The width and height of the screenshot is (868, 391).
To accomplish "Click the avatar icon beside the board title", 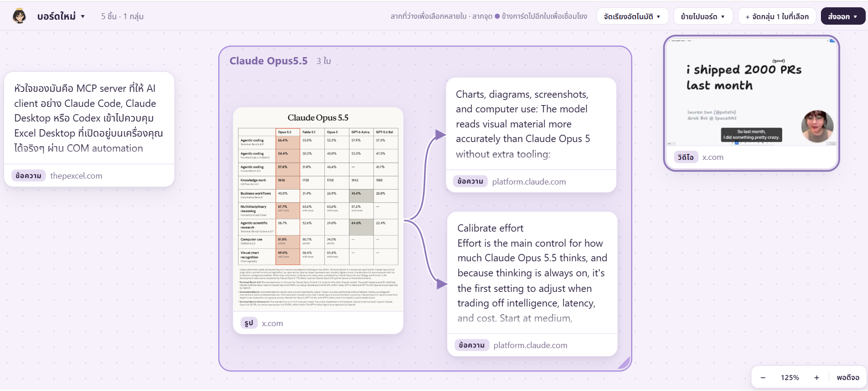I will pyautogui.click(x=19, y=16).
